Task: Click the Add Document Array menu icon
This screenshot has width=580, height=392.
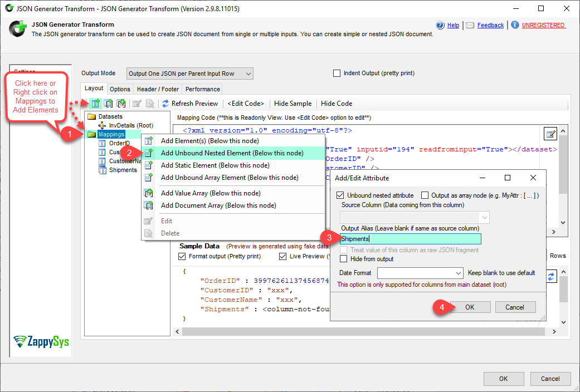Action: pos(148,205)
